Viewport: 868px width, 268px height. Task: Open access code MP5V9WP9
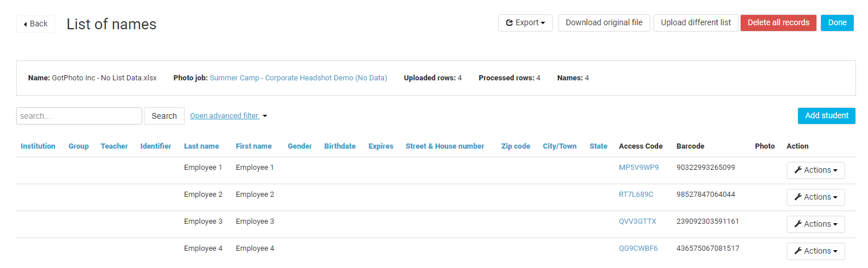(639, 168)
